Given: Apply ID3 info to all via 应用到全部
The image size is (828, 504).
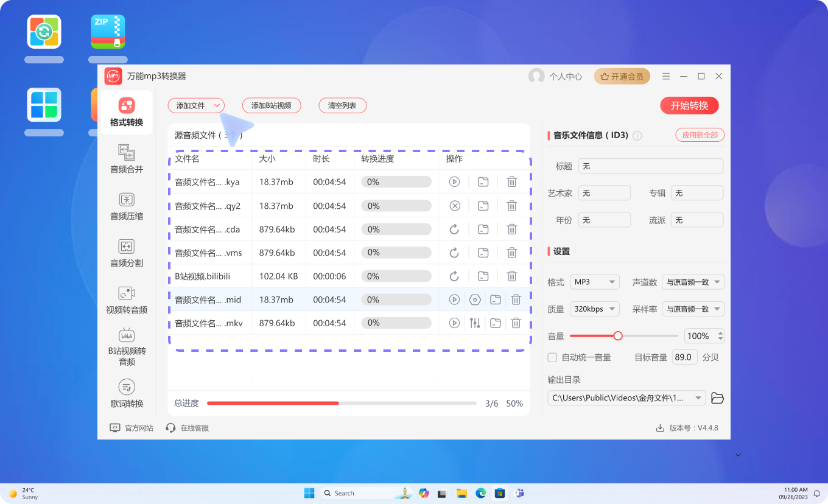Looking at the screenshot, I should pyautogui.click(x=700, y=135).
